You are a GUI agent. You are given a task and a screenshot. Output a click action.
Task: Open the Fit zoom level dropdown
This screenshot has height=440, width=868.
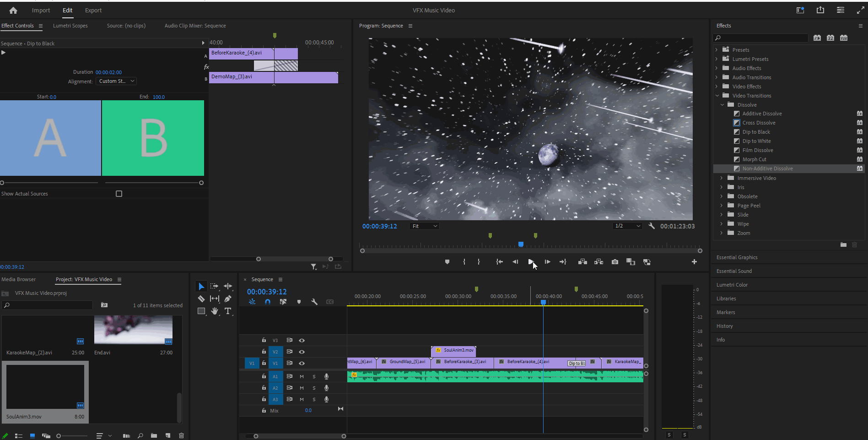[x=424, y=226]
